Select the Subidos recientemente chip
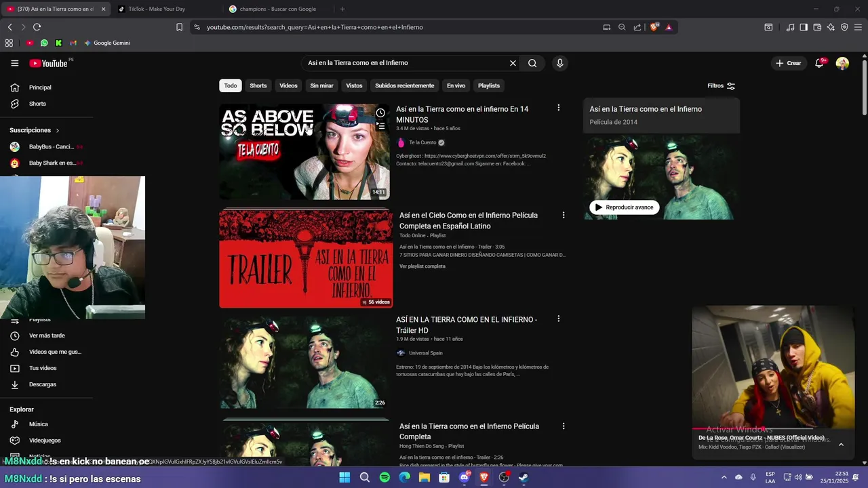Image resolution: width=868 pixels, height=488 pixels. tap(404, 86)
